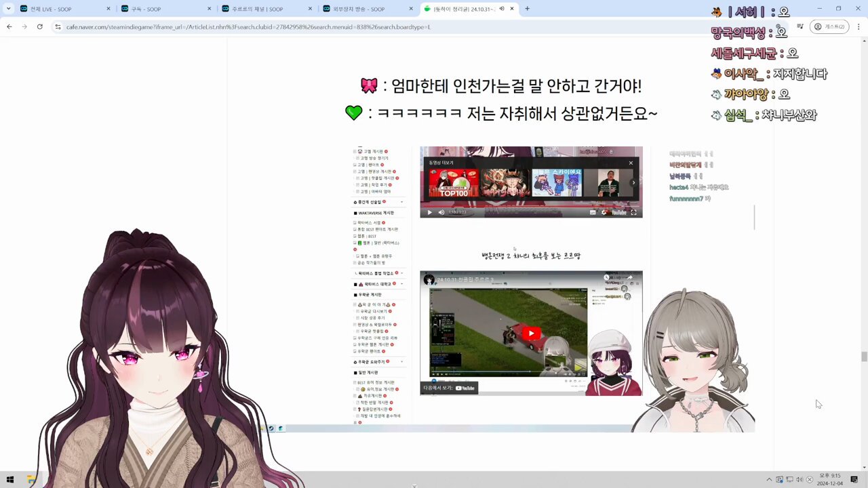Viewport: 868px width, 488px height.
Task: Open the 고멤 방송 챙기기 board
Action: coord(374,158)
